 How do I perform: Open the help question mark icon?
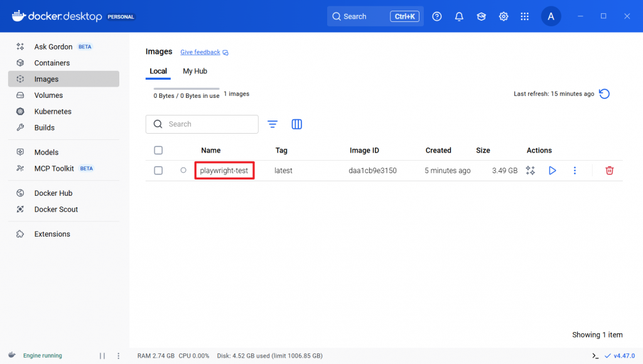[437, 16]
